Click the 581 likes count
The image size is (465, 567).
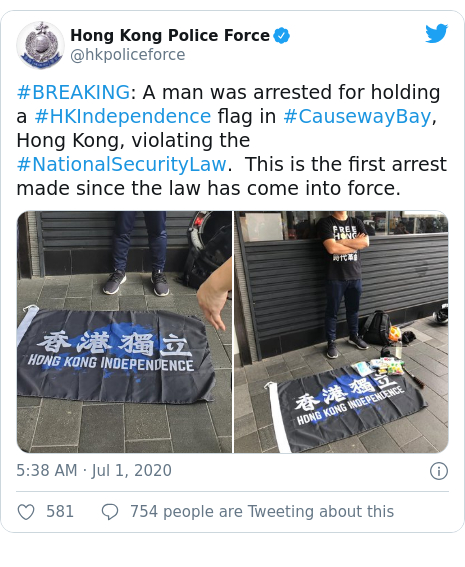pyautogui.click(x=60, y=512)
